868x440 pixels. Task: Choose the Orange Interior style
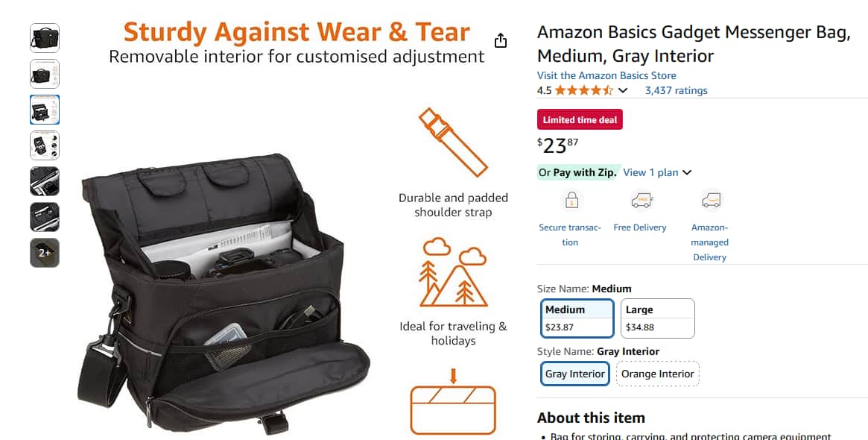[x=658, y=374]
